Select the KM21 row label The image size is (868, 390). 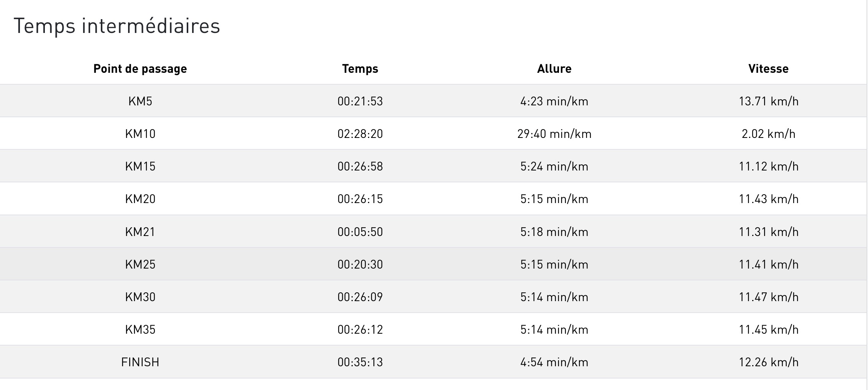140,232
